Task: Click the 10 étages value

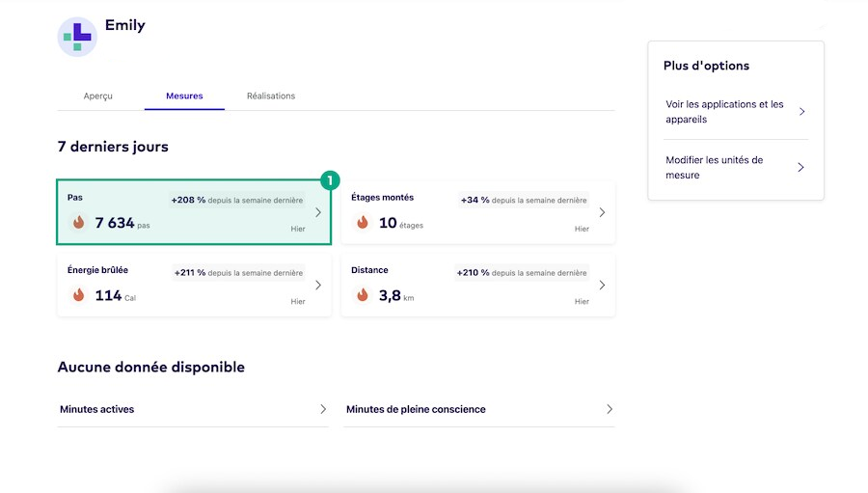Action: [401, 223]
